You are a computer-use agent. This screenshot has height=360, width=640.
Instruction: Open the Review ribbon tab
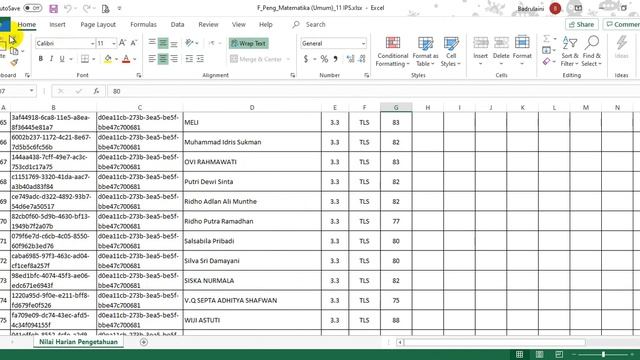[x=208, y=24]
